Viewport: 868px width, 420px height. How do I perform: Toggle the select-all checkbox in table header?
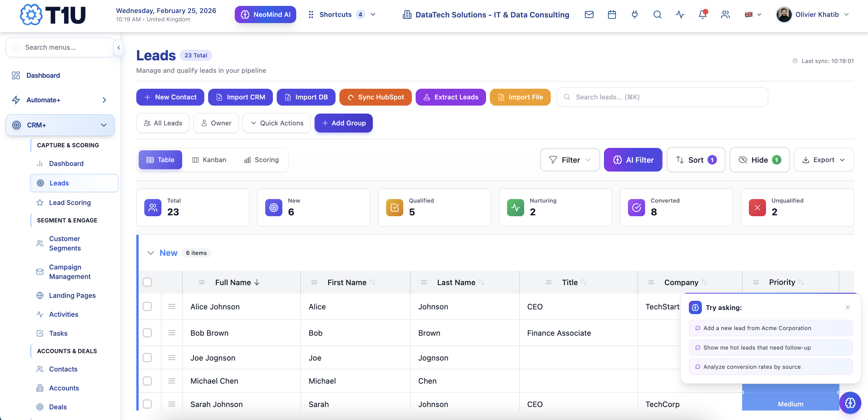(147, 282)
